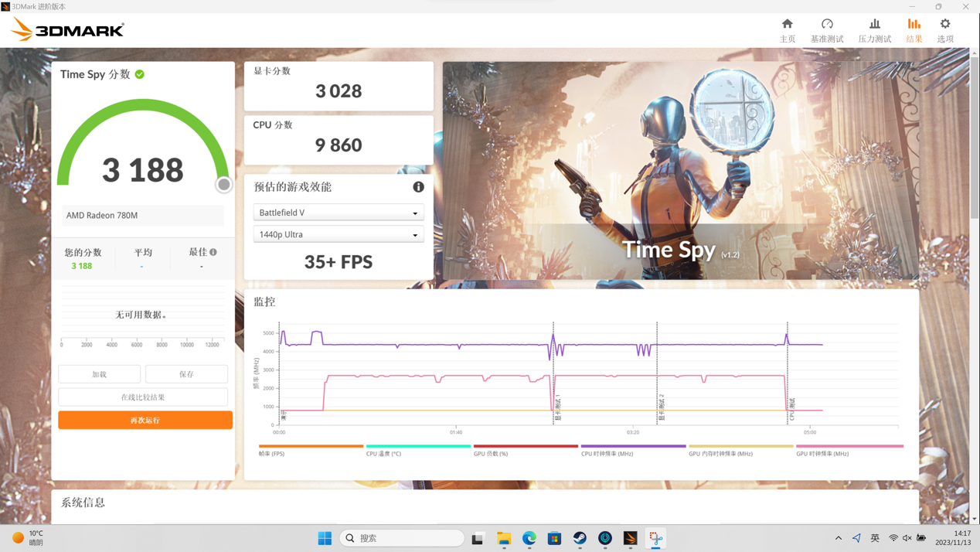Click the info icon next to 最佳
The image size is (980, 552).
pos(213,252)
